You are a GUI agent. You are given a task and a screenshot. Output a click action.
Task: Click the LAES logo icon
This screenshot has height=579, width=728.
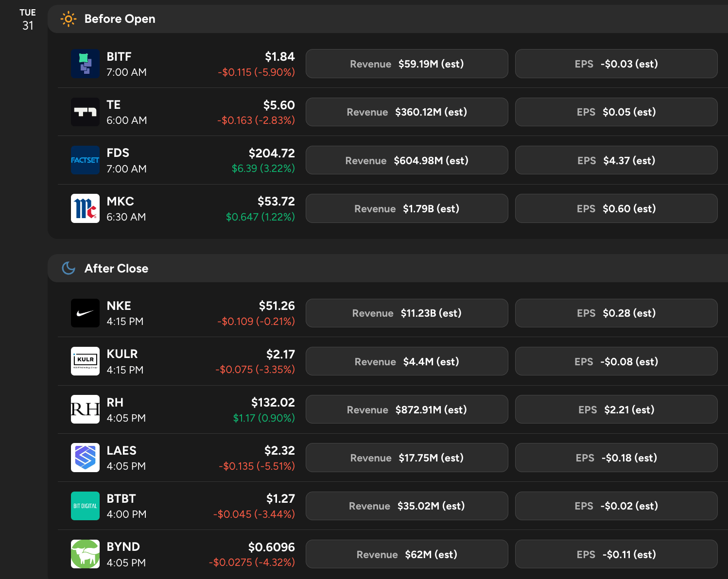pos(85,458)
